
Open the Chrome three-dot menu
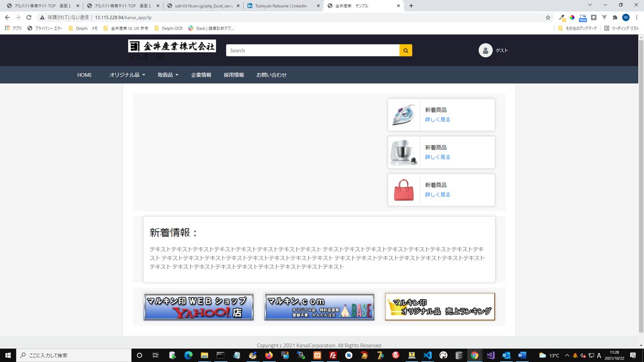[x=637, y=17]
